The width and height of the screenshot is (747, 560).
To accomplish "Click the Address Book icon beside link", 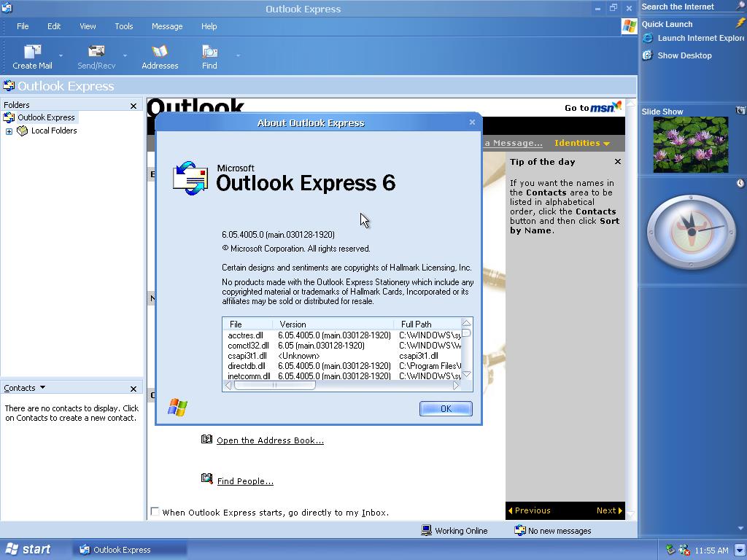I will [206, 439].
